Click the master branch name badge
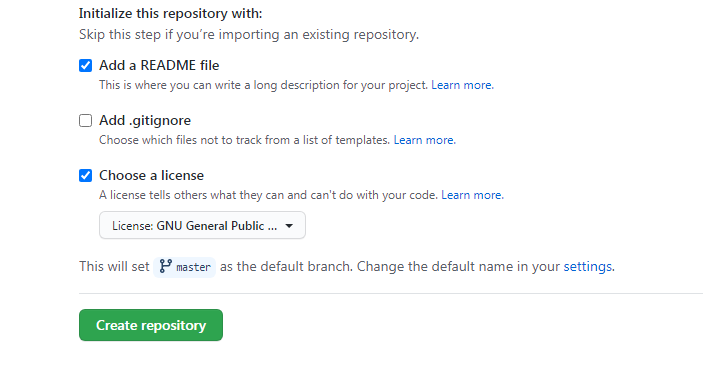 [x=184, y=267]
